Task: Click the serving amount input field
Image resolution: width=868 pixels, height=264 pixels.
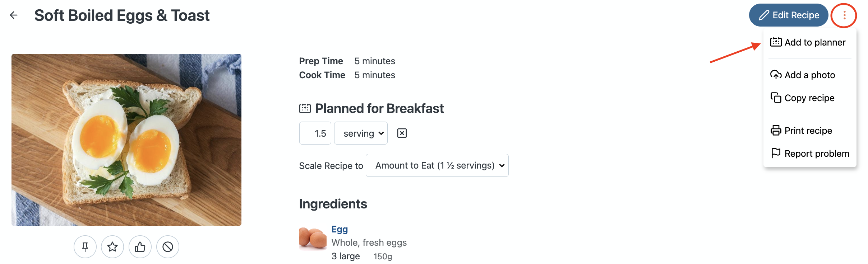Action: coord(315,133)
